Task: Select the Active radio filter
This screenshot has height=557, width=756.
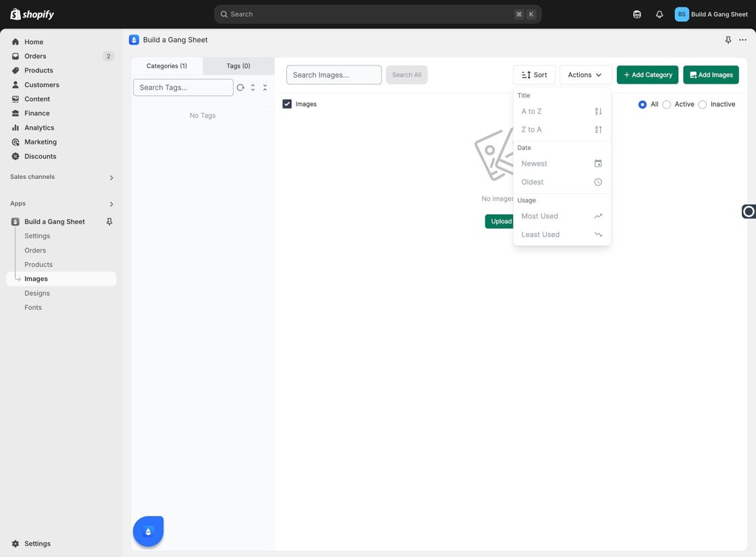Action: point(666,105)
